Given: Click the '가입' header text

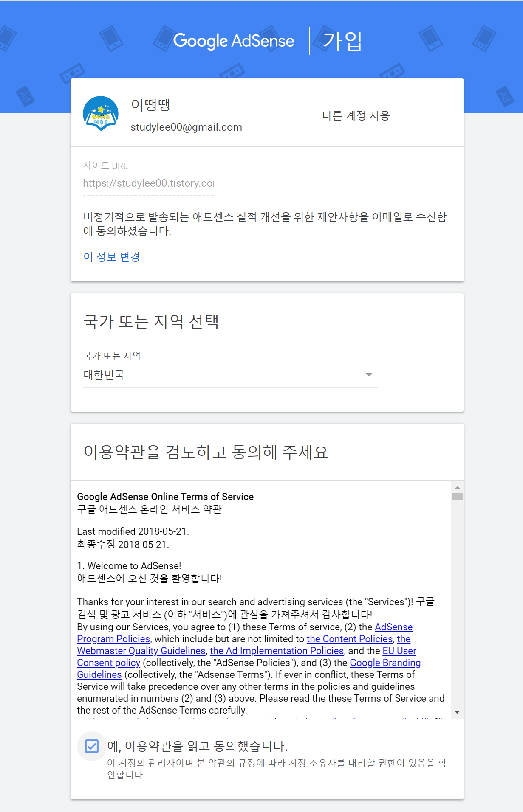Looking at the screenshot, I should pos(342,41).
